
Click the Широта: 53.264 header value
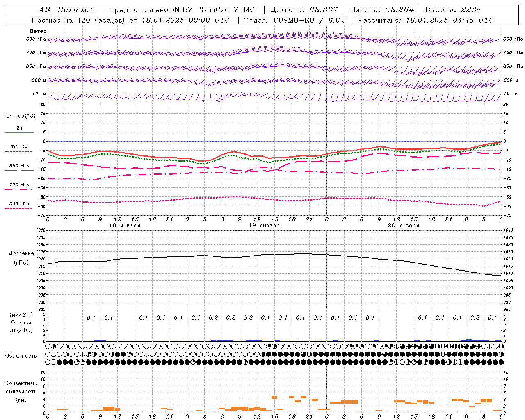pos(381,10)
